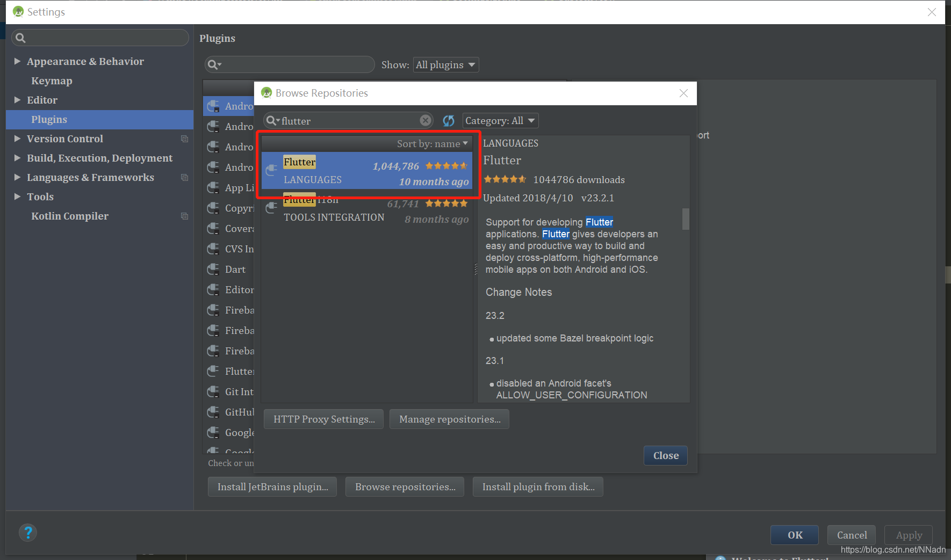Expand Build, Execution, Deployment node

[x=17, y=158]
